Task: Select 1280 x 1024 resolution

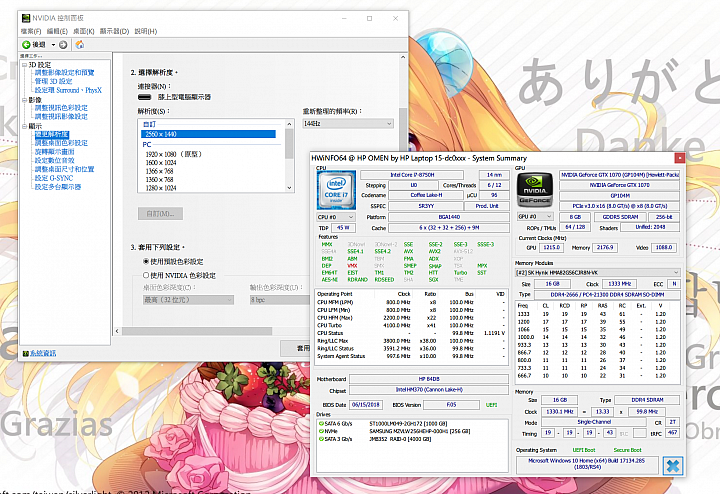Action: coord(161,188)
